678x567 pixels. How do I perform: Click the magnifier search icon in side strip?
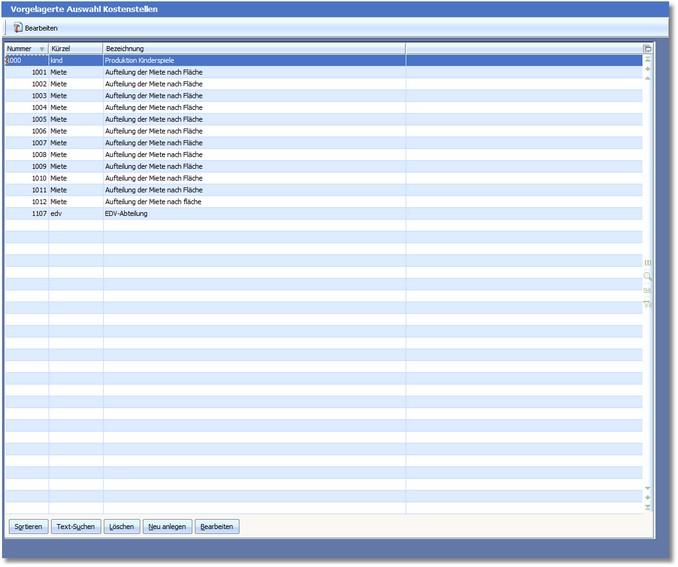[x=647, y=276]
